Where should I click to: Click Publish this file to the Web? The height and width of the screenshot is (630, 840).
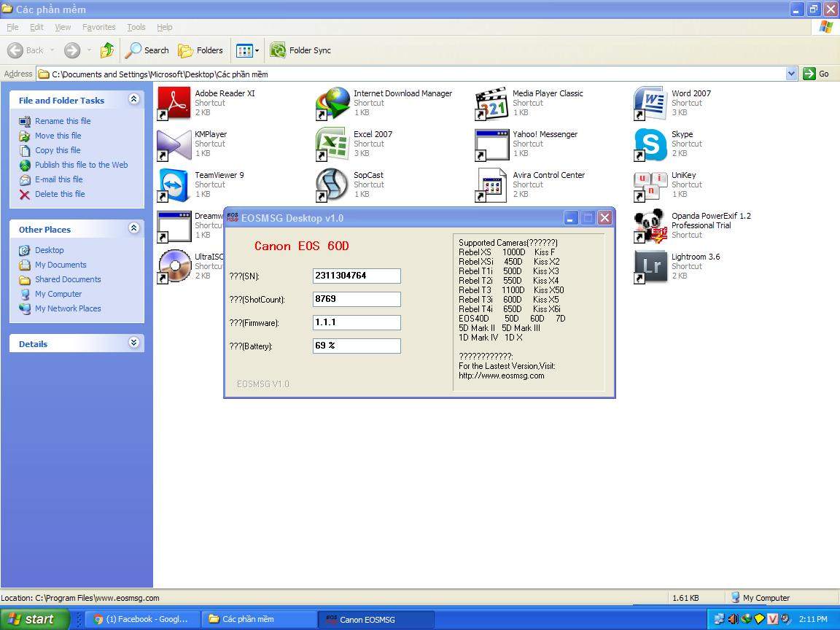(82, 165)
